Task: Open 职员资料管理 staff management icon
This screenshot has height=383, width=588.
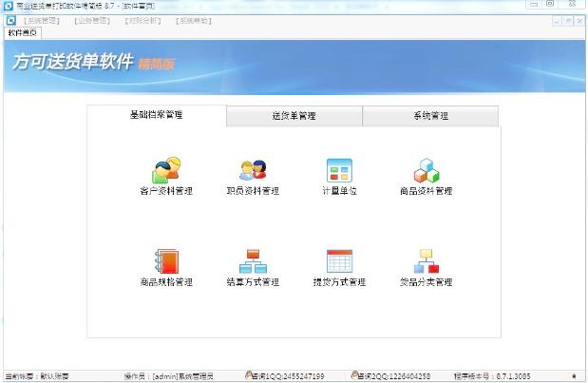Action: pos(253,171)
